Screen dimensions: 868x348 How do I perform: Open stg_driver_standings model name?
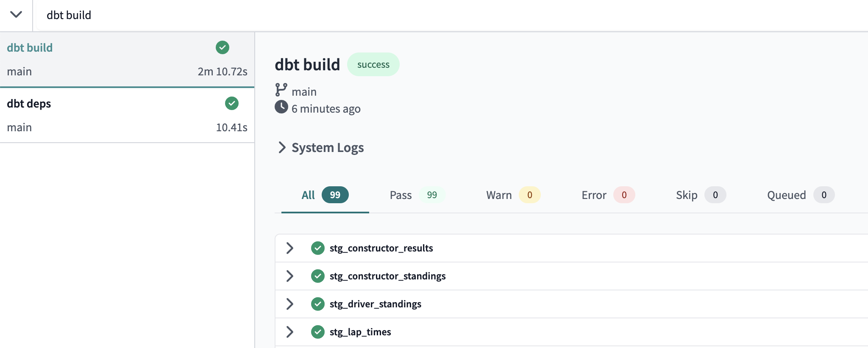tap(376, 304)
